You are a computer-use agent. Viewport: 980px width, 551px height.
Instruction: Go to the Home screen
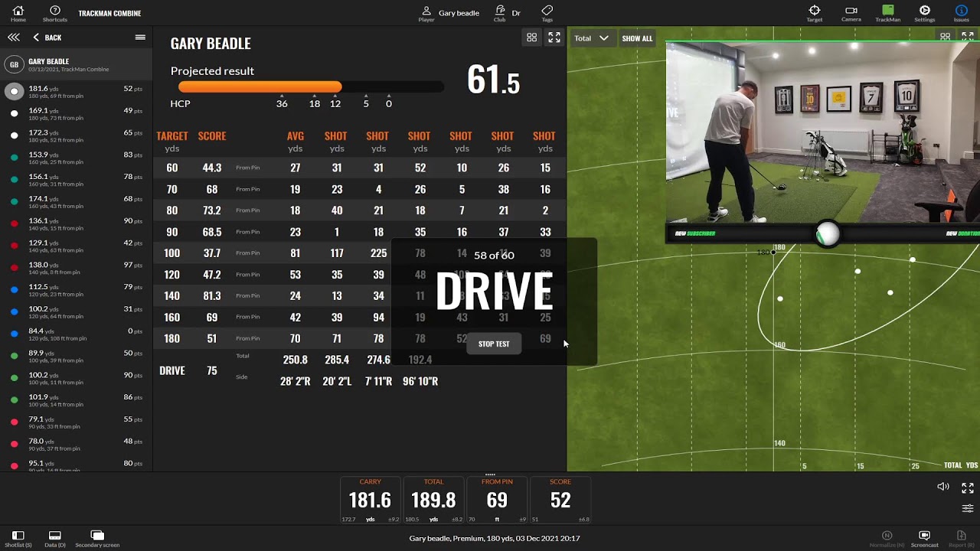tap(18, 13)
